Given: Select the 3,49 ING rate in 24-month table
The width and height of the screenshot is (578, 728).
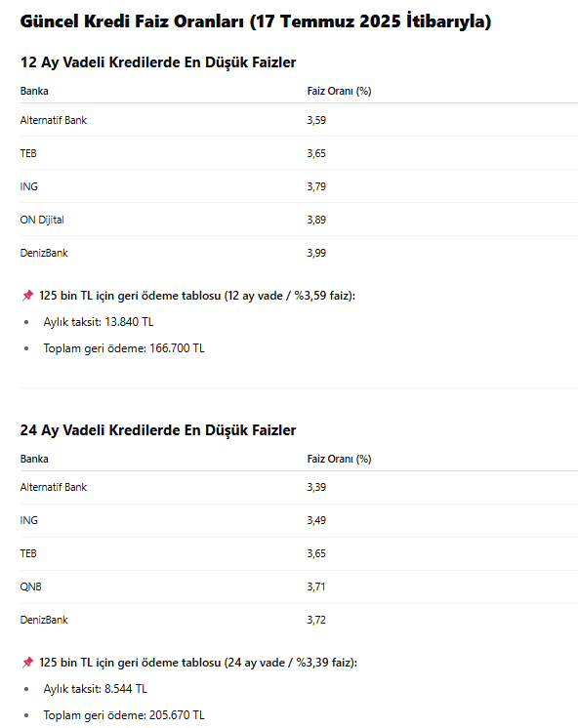Looking at the screenshot, I should coord(316,520).
